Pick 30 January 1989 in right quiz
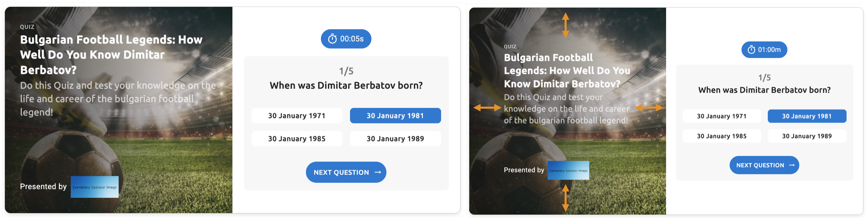 [807, 137]
